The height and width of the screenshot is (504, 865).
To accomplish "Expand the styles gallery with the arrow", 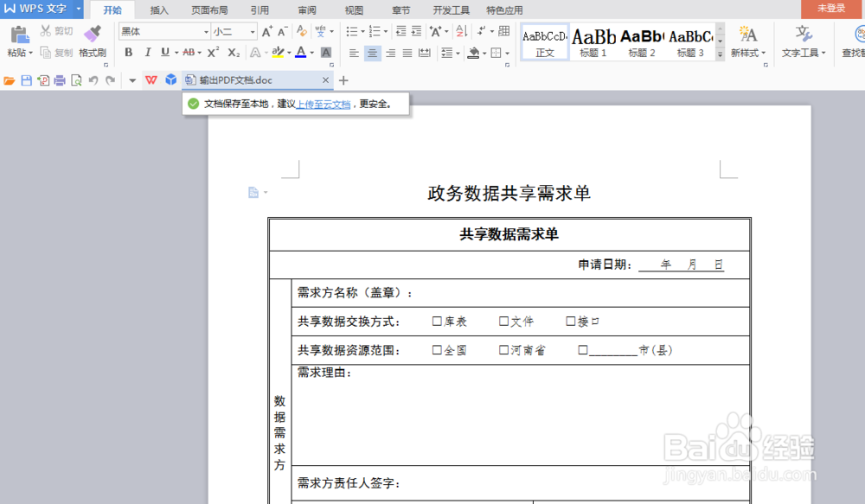I will click(720, 53).
